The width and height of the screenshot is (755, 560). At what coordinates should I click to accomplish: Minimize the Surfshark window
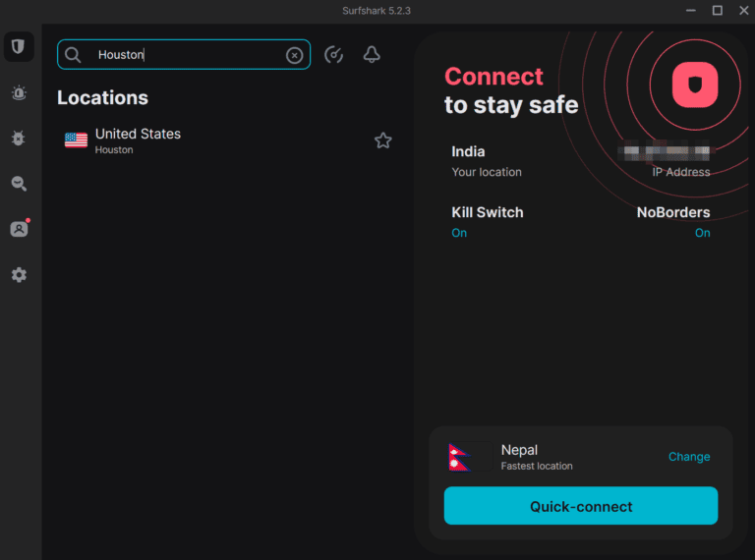point(690,11)
